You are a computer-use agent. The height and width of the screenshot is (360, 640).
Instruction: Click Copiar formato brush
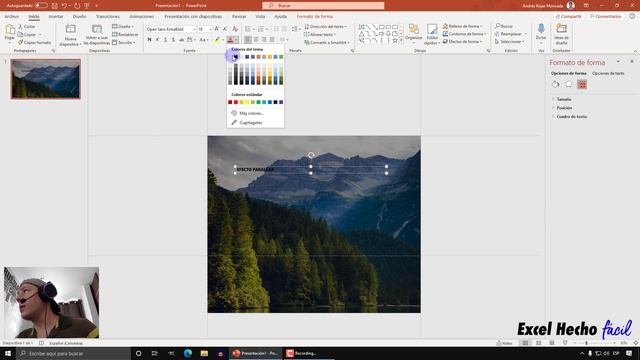click(x=35, y=42)
